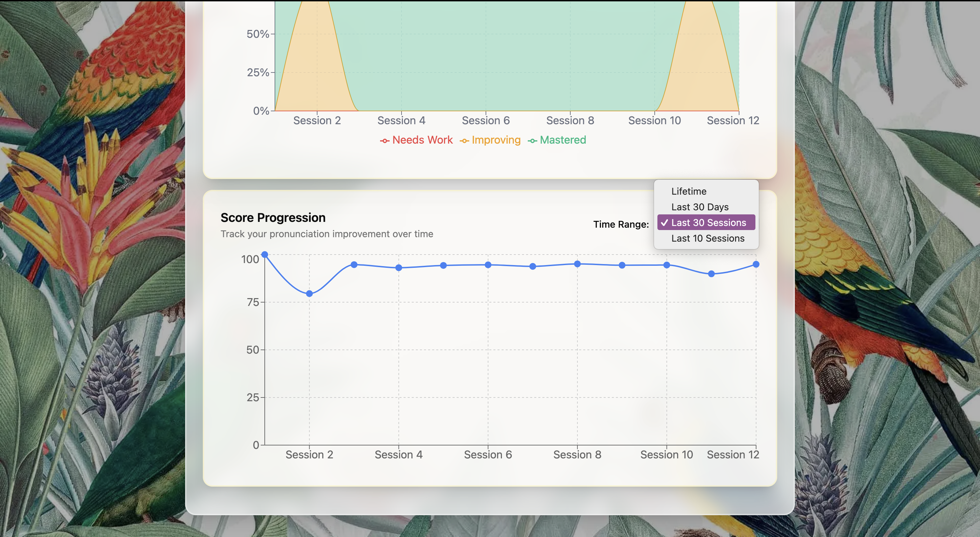Click Session 6 data point on line

[x=488, y=264]
